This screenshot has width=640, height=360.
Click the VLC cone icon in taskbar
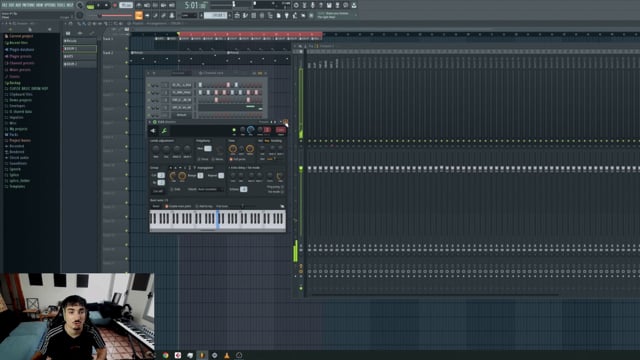coord(227,355)
